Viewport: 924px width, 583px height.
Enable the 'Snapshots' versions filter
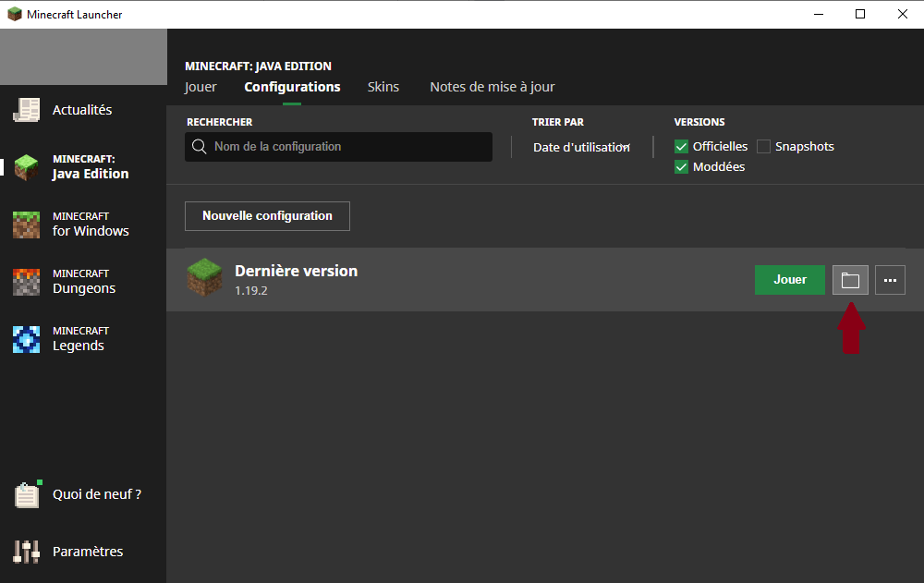764,146
